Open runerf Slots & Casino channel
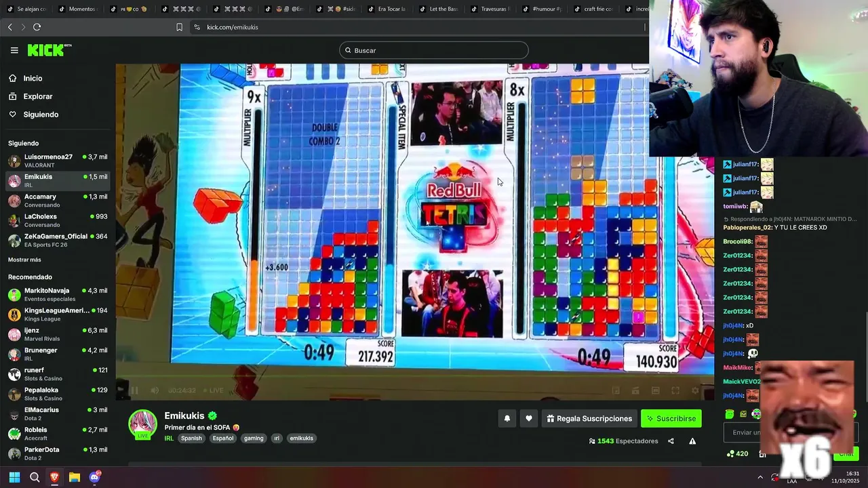868x488 pixels. [x=58, y=373]
